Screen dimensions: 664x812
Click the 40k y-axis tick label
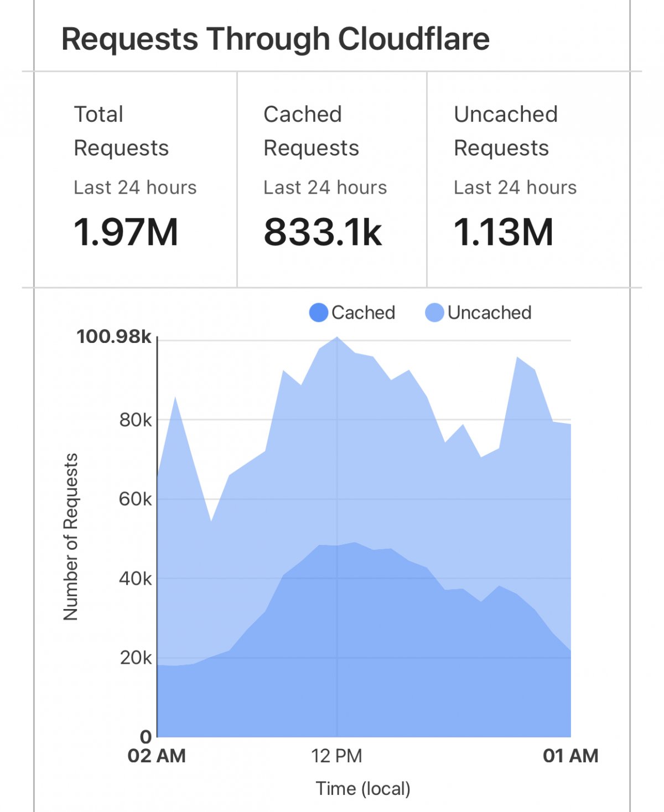(x=135, y=579)
